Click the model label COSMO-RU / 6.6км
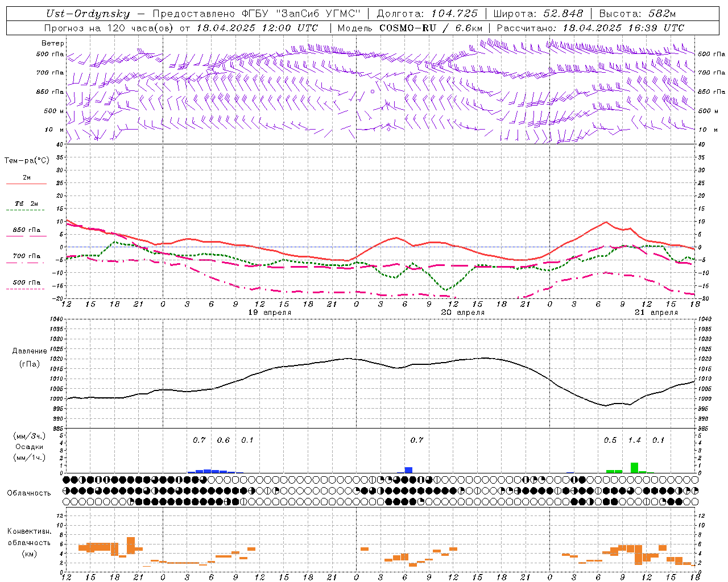 point(431,28)
